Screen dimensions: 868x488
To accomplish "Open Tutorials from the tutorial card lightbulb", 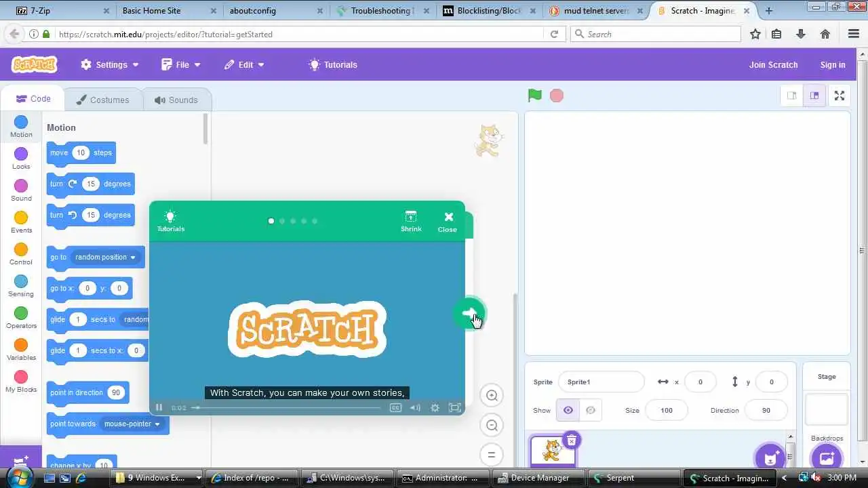I will click(x=171, y=221).
